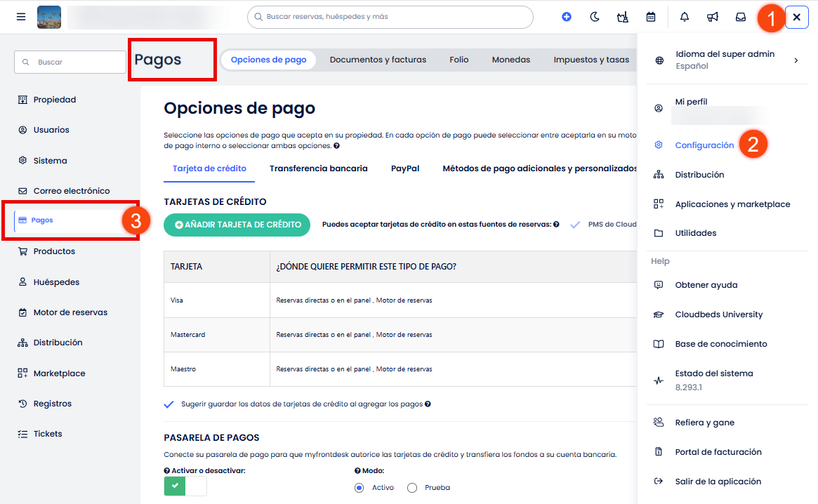Click Añadir tarjeta de crédito button
Image resolution: width=818 pixels, height=504 pixels.
[x=237, y=225]
